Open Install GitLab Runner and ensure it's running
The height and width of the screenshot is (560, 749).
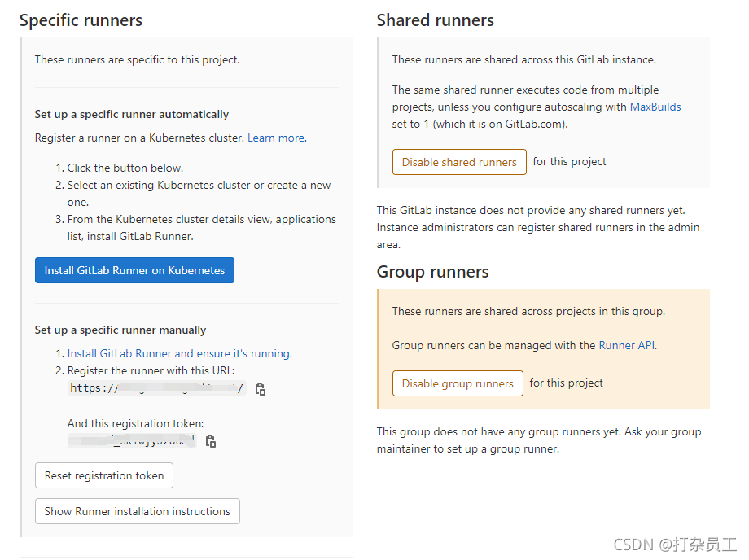180,353
